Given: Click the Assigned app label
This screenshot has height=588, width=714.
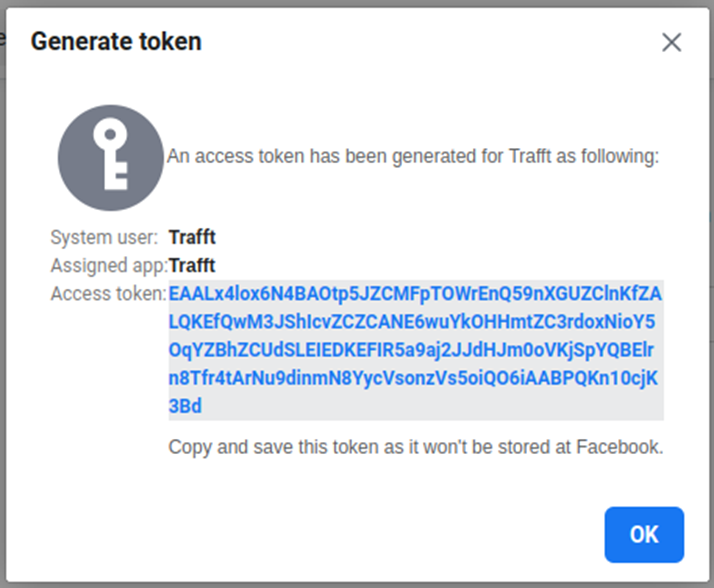Looking at the screenshot, I should pyautogui.click(x=108, y=266).
